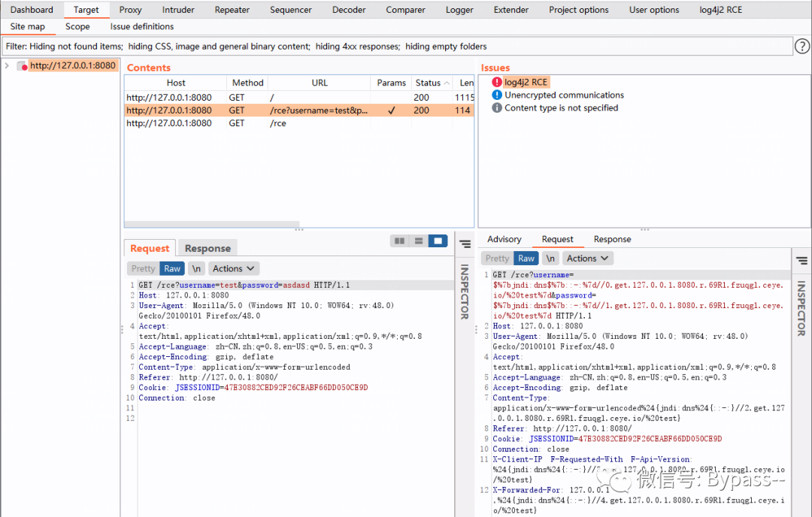Screen dimensions: 812x517
Task: Open the log4j2 RCE extension tab
Action: point(720,10)
